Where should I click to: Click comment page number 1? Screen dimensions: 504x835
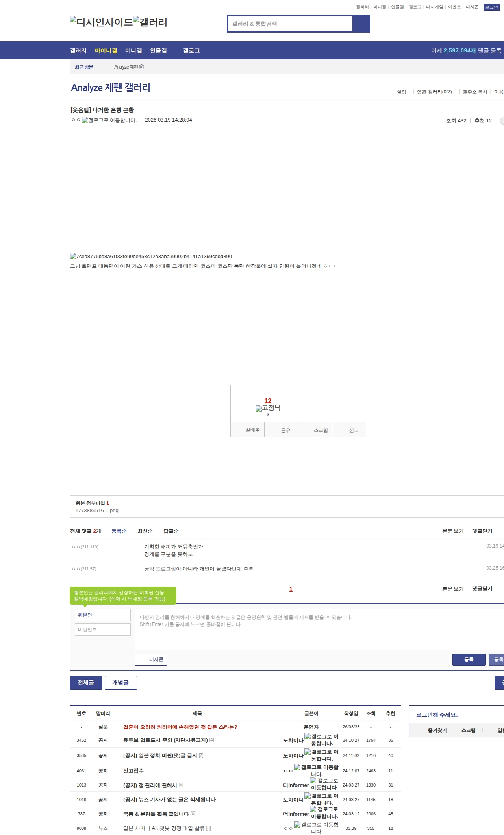[x=291, y=589]
